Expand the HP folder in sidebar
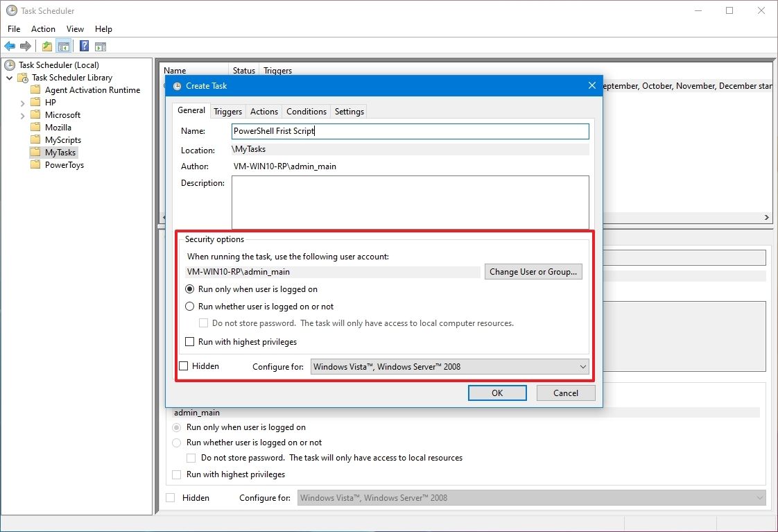 [x=22, y=102]
